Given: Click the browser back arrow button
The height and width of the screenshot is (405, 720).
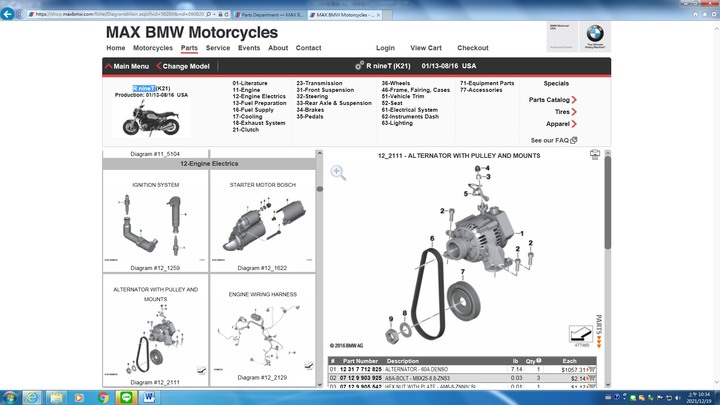Looking at the screenshot, I should click(8, 14).
